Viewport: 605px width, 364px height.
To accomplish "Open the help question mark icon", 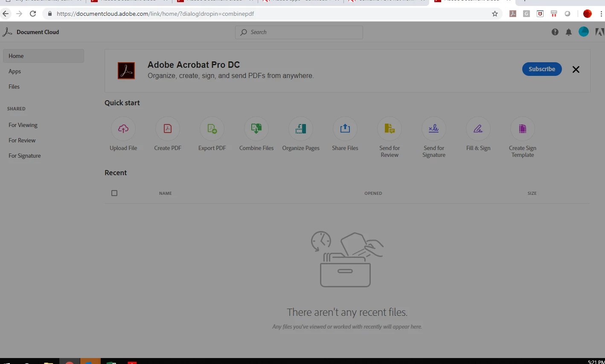I will coord(555,32).
